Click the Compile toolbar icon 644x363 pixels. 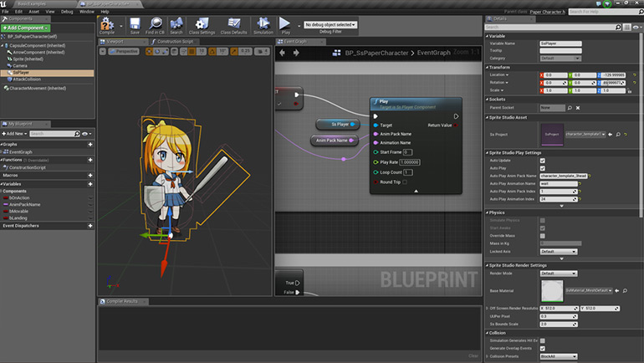(107, 25)
